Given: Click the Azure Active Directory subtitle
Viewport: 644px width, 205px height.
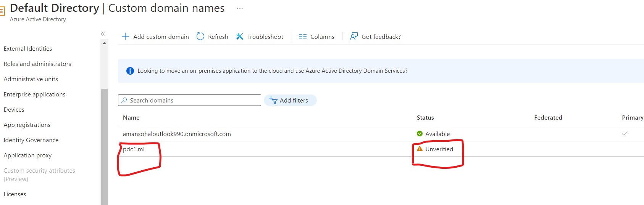Looking at the screenshot, I should [38, 19].
